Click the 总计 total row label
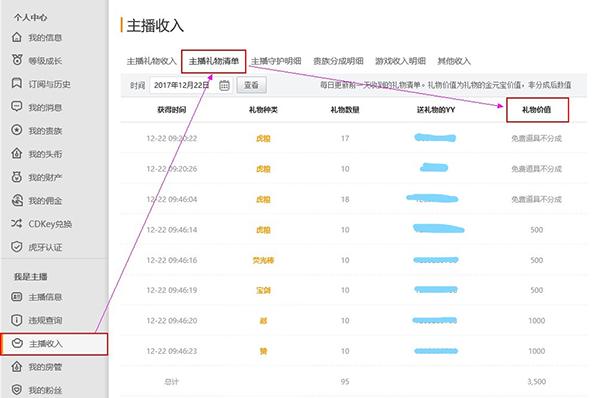 click(172, 382)
